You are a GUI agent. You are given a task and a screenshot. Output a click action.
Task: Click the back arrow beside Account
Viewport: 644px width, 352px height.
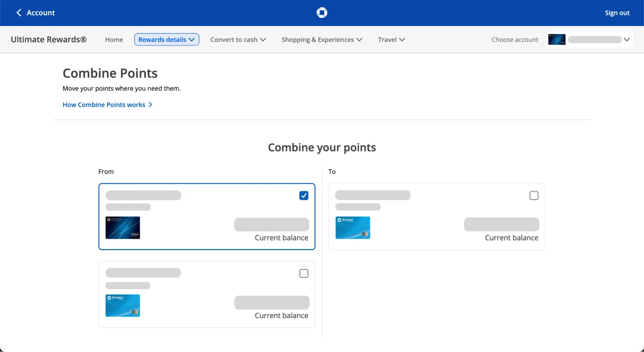19,13
